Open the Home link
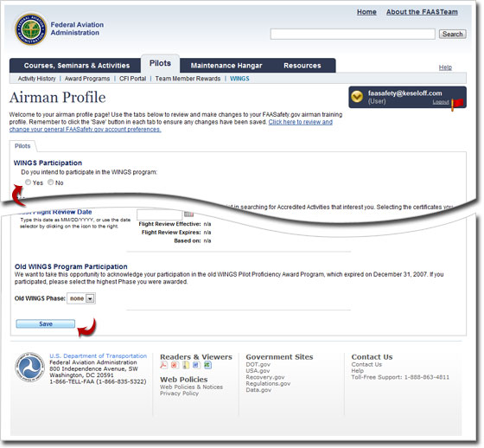This screenshot has width=484, height=448. coord(366,12)
